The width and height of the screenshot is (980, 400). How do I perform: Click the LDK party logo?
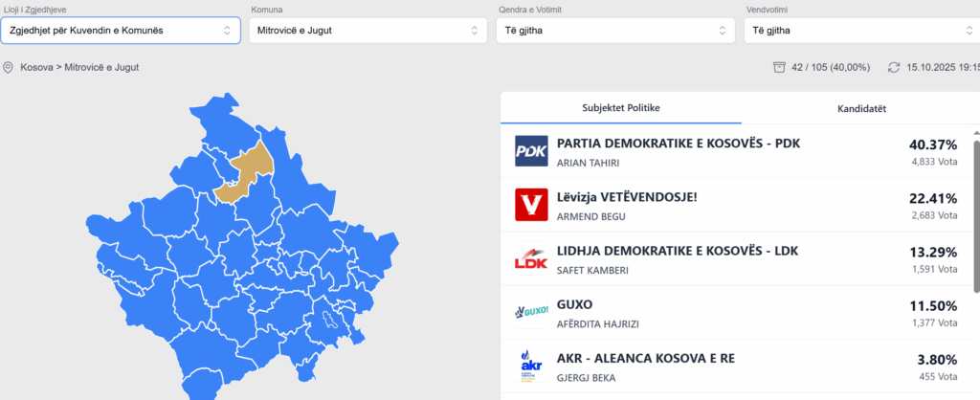(x=530, y=258)
